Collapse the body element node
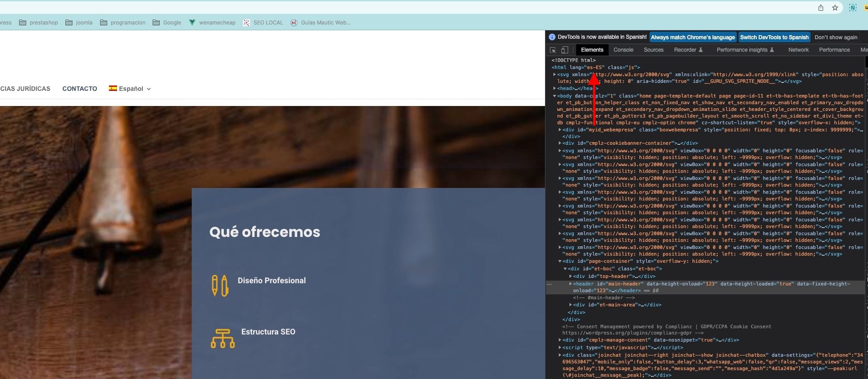Viewport: 868px width, 379px height. click(554, 96)
